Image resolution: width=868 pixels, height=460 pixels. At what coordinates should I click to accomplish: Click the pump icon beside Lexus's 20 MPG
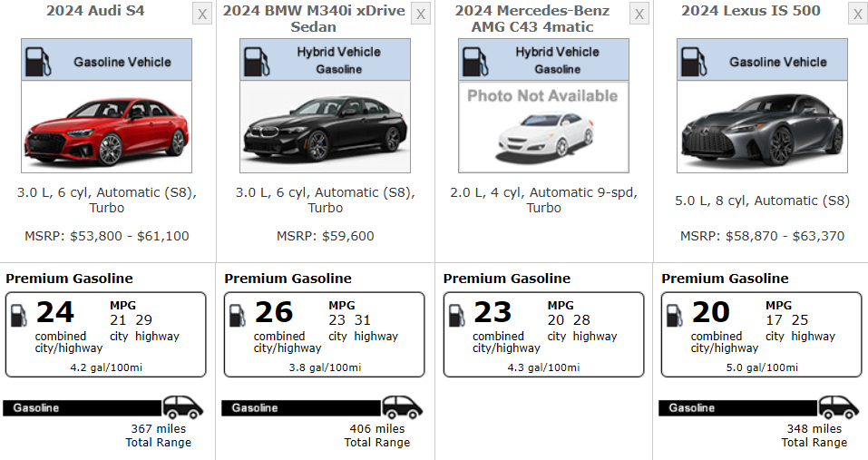pyautogui.click(x=674, y=316)
